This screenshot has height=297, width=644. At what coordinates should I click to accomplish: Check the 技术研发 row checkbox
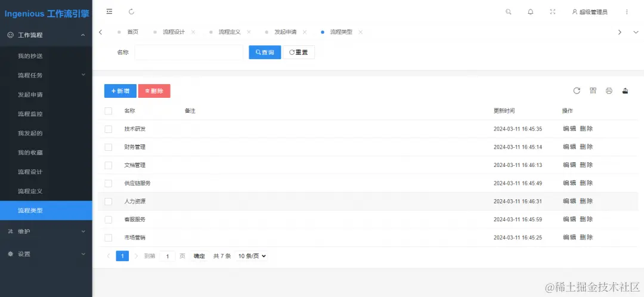point(109,129)
